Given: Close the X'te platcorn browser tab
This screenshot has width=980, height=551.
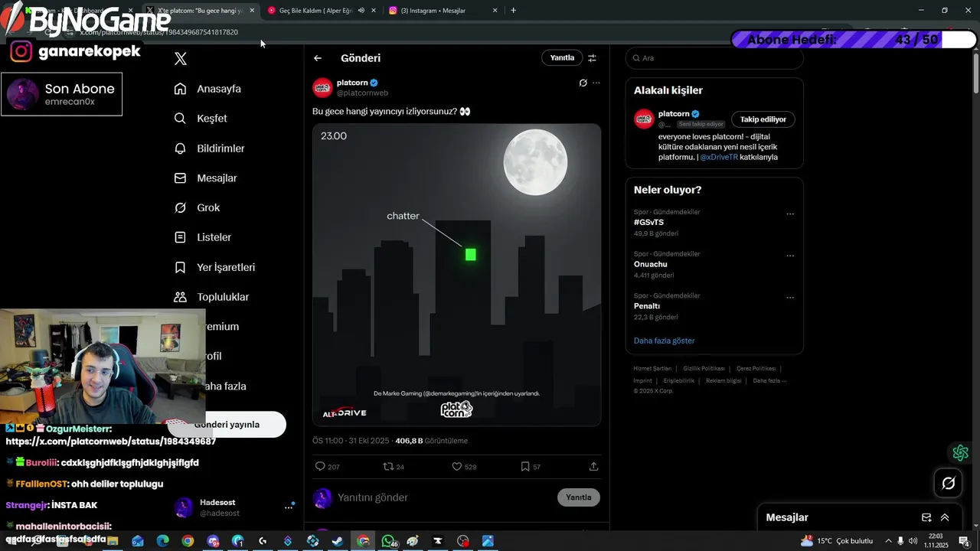Looking at the screenshot, I should click(x=251, y=11).
